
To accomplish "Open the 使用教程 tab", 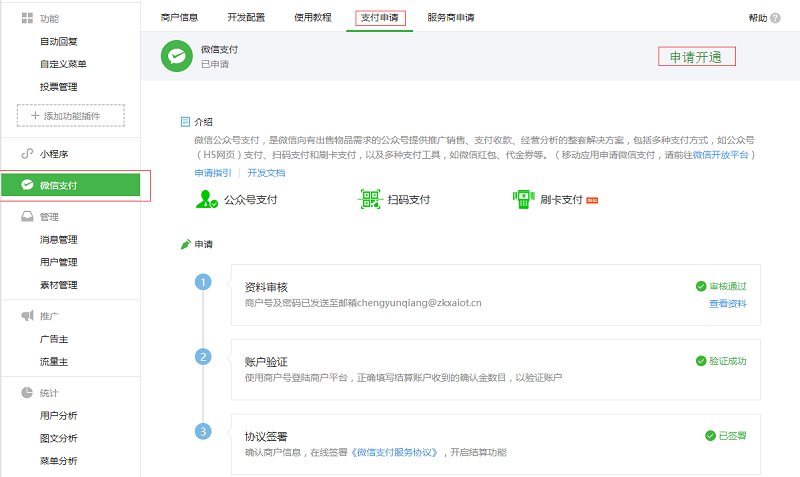I will point(313,17).
